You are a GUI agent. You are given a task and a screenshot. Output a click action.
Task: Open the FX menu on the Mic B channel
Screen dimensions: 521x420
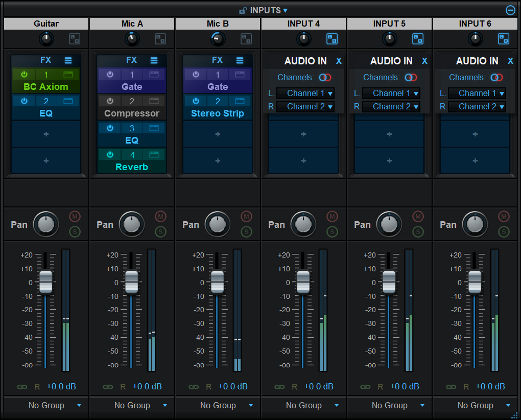(x=240, y=60)
